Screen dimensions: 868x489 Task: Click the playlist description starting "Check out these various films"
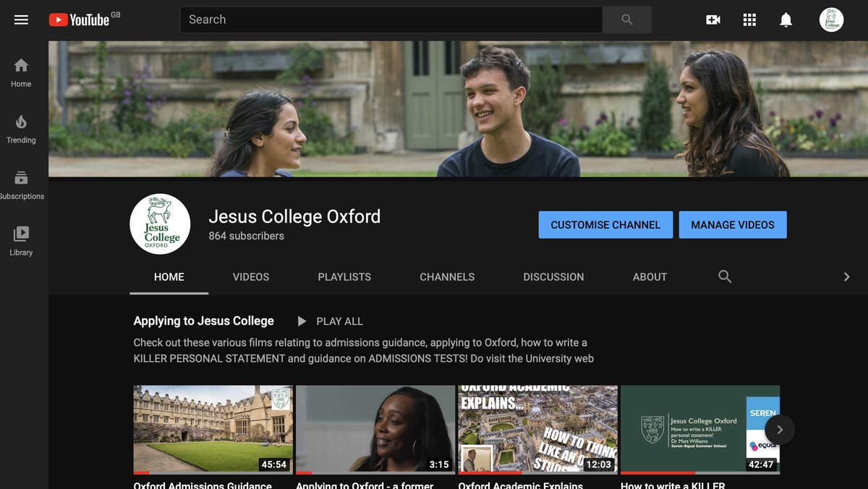click(364, 350)
